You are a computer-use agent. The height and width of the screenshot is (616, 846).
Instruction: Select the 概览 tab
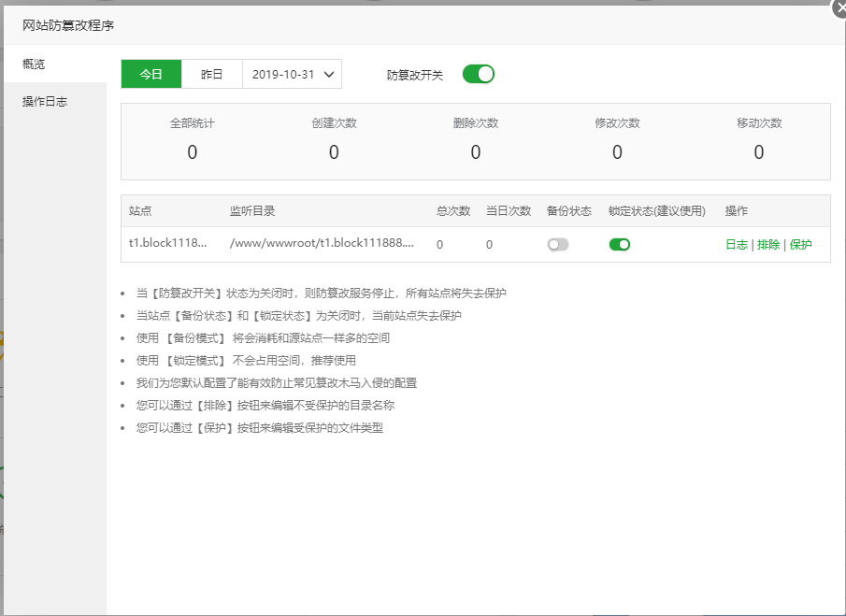coord(32,63)
